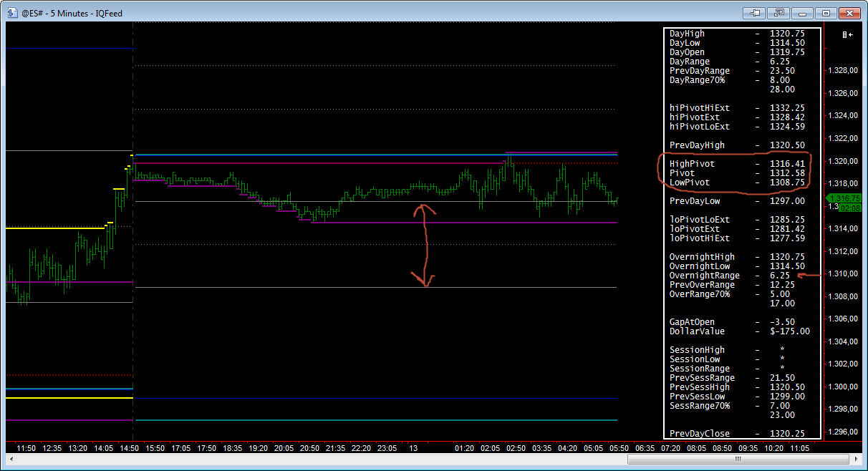Screen dimensions: 868x471
Task: Click the date label 13 on time axis
Action: click(413, 448)
